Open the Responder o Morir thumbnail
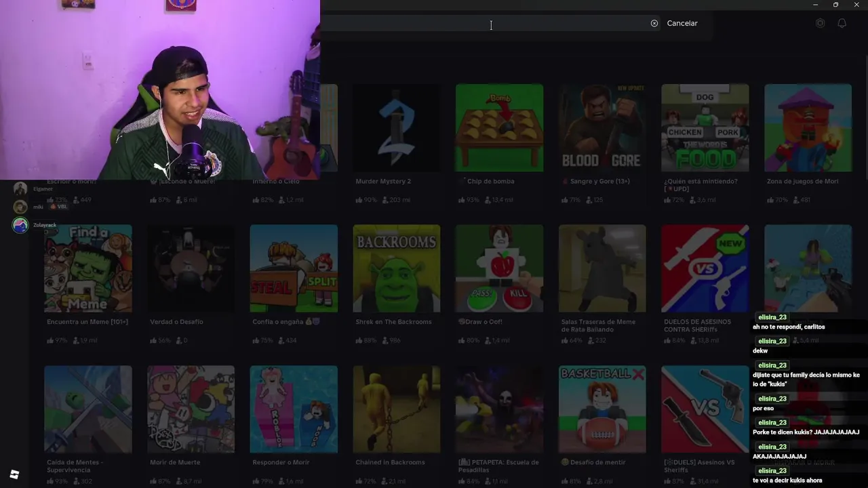The height and width of the screenshot is (488, 868). point(294,409)
